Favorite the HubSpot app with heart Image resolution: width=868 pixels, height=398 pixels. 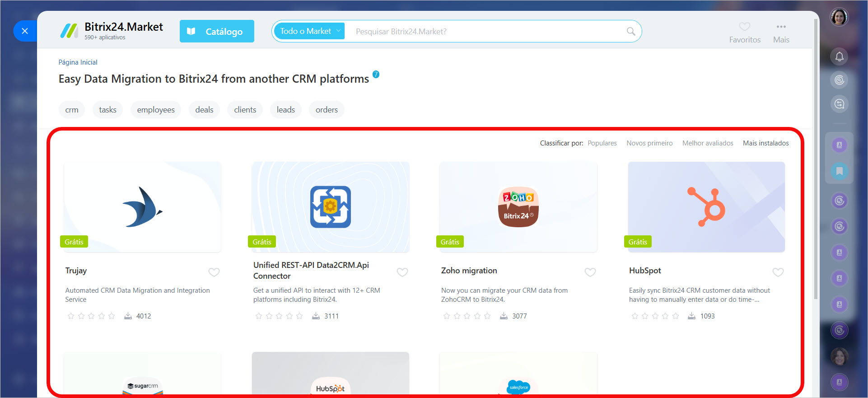pos(778,272)
